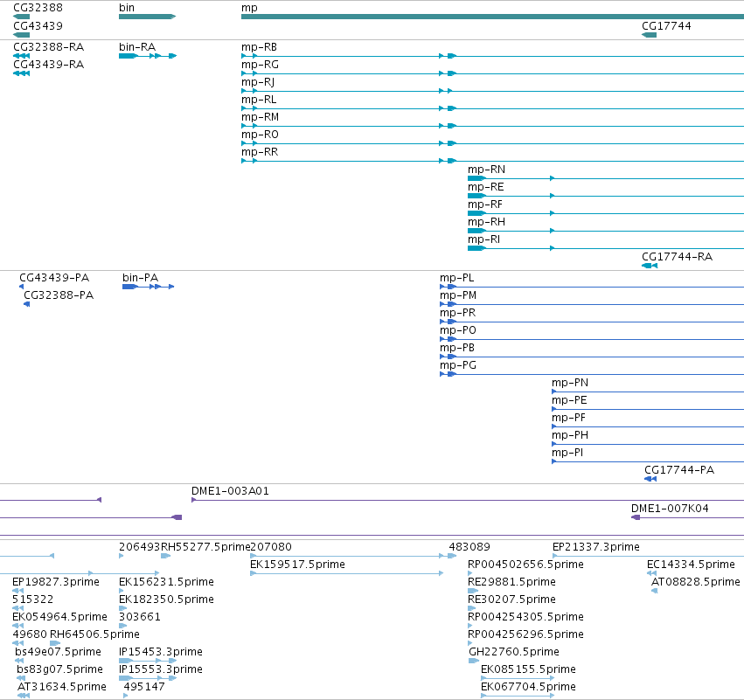The height and width of the screenshot is (700, 744).
Task: Open the mp-RH transcript label
Action: pyautogui.click(x=486, y=222)
